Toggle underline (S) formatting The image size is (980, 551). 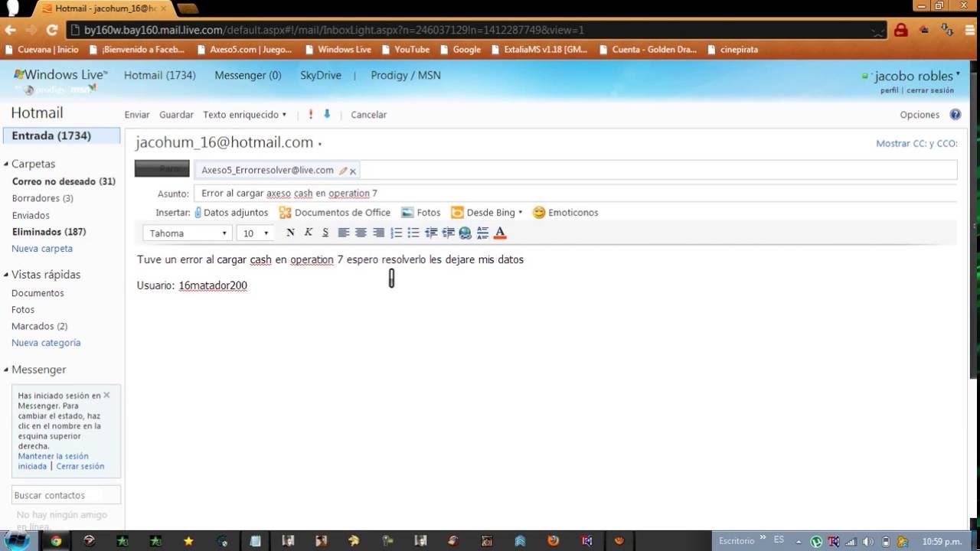[325, 233]
